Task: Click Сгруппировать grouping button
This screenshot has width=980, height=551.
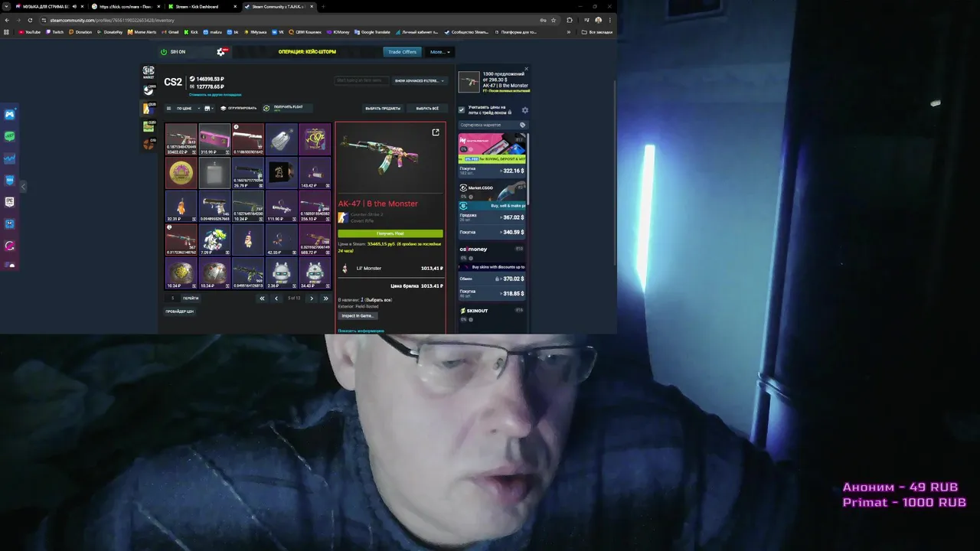Action: coord(239,109)
